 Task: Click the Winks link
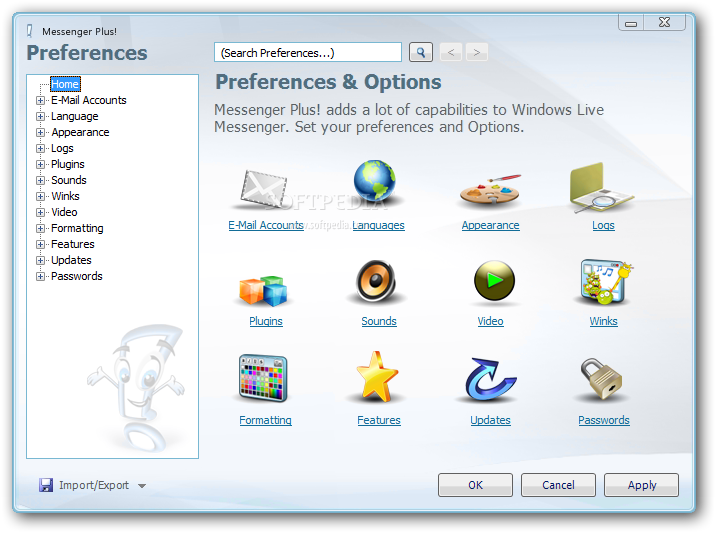(603, 321)
